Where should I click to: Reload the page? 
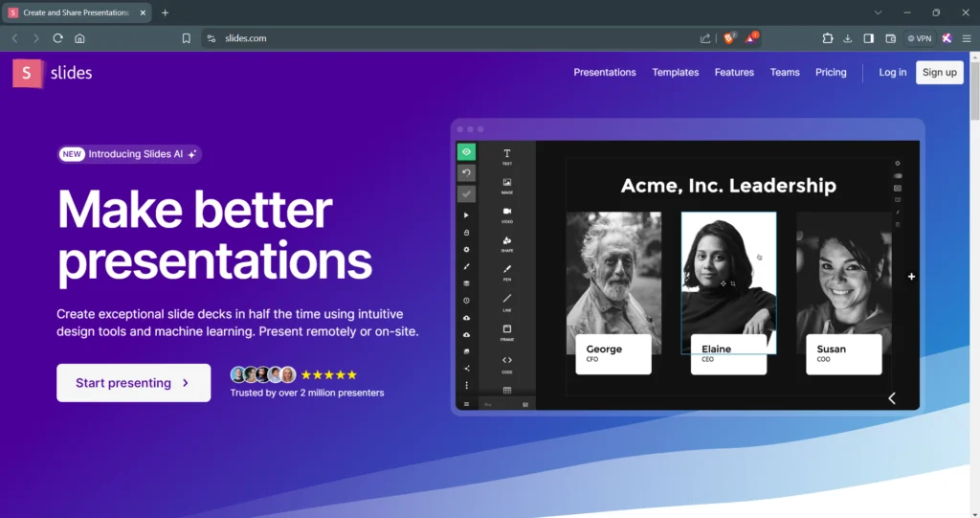point(57,38)
